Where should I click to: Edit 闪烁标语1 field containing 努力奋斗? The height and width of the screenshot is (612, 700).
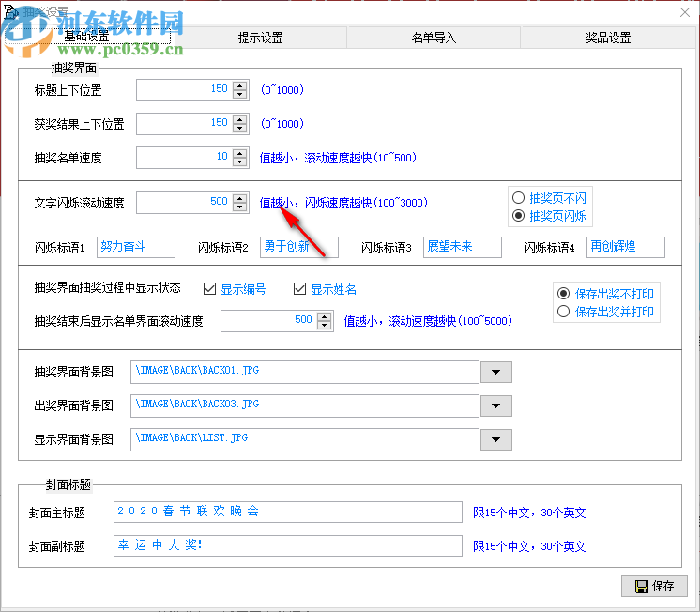click(136, 247)
